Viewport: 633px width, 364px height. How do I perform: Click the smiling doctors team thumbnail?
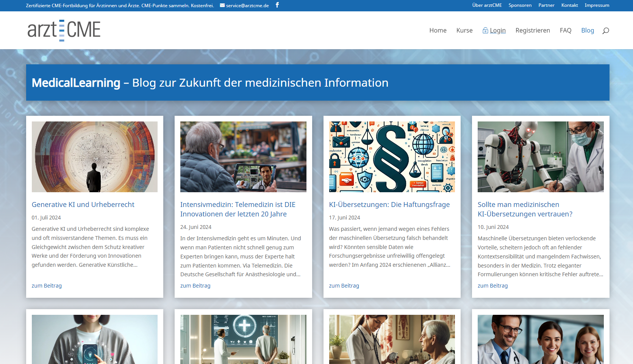click(x=541, y=339)
